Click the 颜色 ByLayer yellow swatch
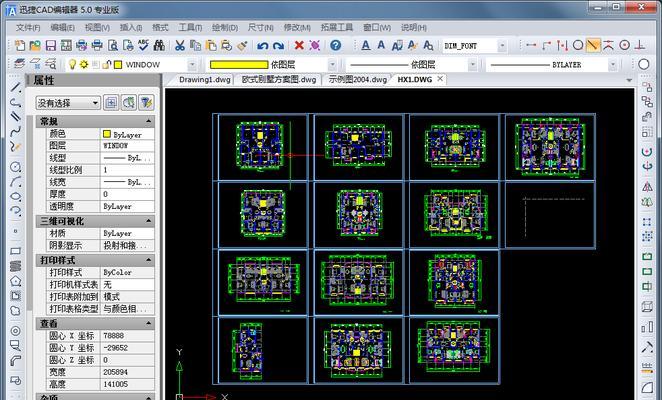Viewport: 662px width, 400px height. (x=107, y=134)
